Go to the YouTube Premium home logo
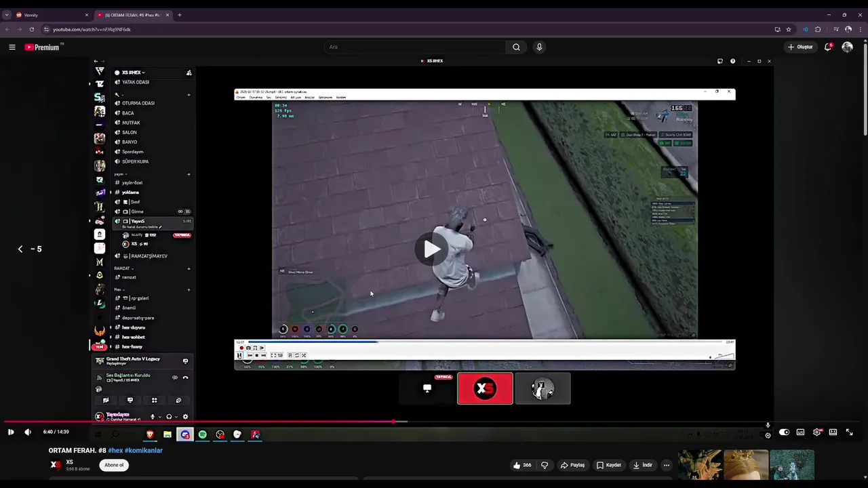This screenshot has width=868, height=488. (43, 47)
